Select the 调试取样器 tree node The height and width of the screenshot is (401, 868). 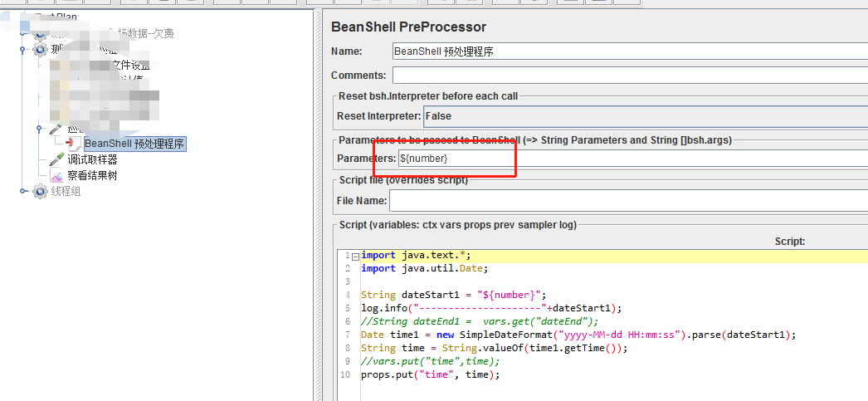click(92, 160)
